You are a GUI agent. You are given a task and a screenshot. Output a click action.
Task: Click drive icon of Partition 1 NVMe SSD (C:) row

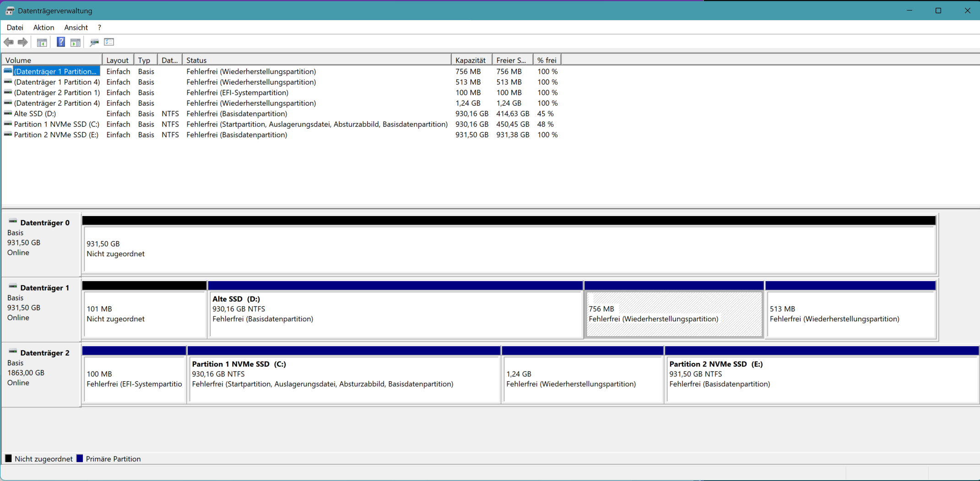tap(8, 124)
